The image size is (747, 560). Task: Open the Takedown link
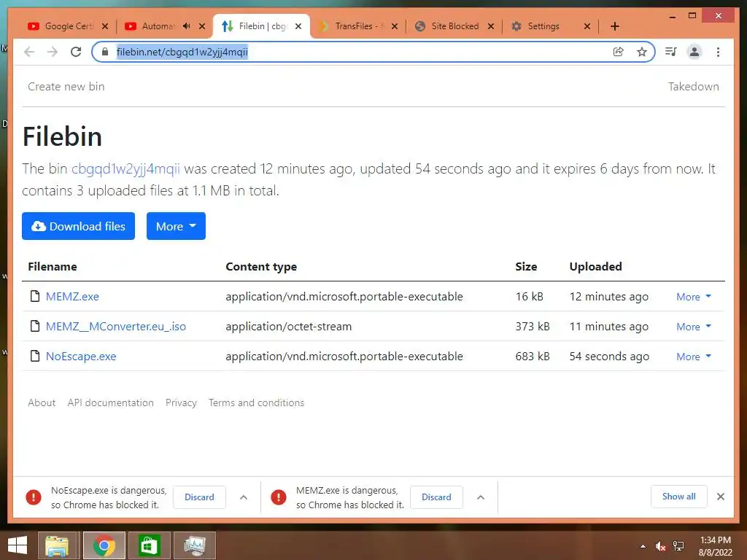click(x=693, y=87)
